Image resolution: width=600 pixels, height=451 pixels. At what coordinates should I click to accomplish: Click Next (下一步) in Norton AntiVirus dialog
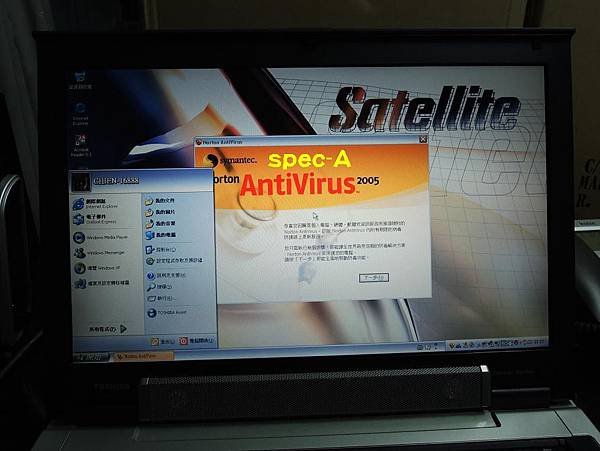374,278
